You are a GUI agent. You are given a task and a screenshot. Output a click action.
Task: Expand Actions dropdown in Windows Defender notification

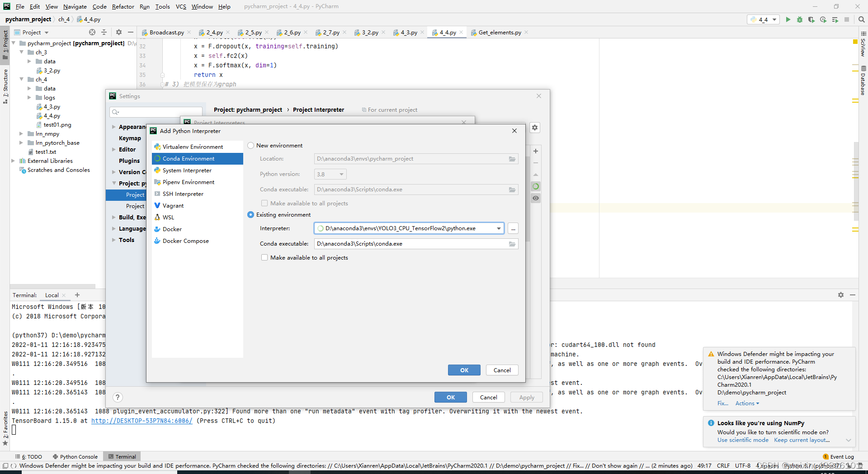(747, 403)
